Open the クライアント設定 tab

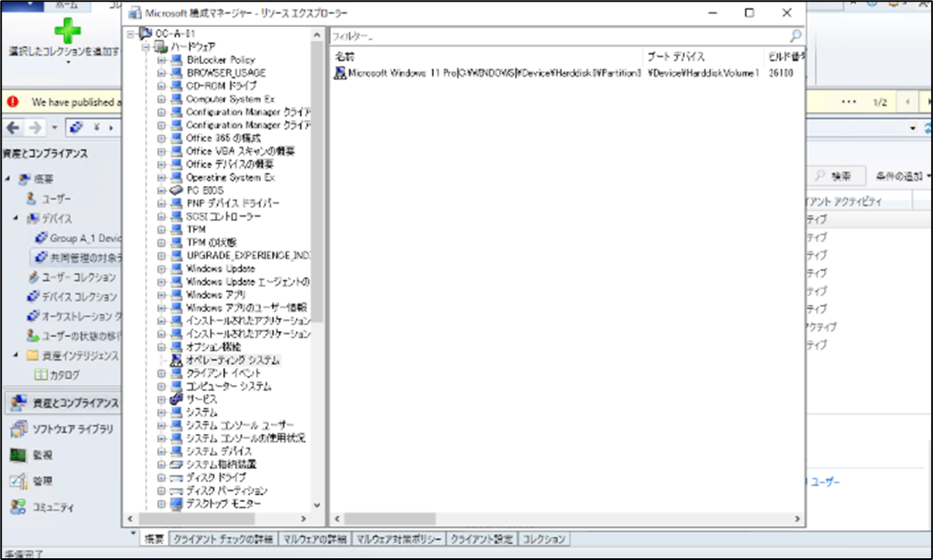482,539
